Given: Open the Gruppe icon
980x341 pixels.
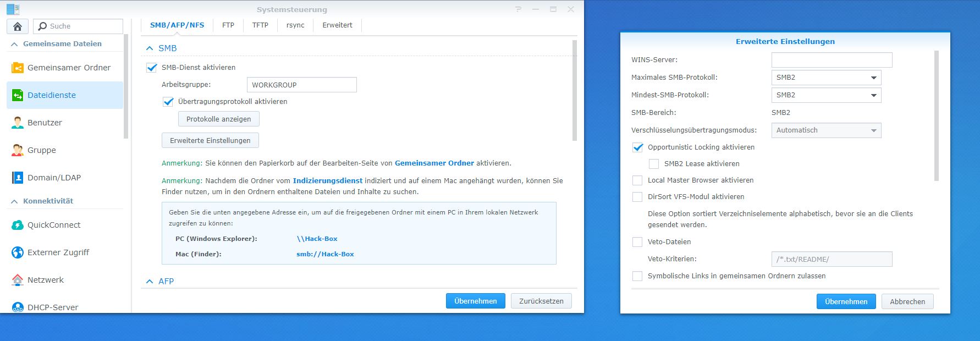Looking at the screenshot, I should click(18, 150).
